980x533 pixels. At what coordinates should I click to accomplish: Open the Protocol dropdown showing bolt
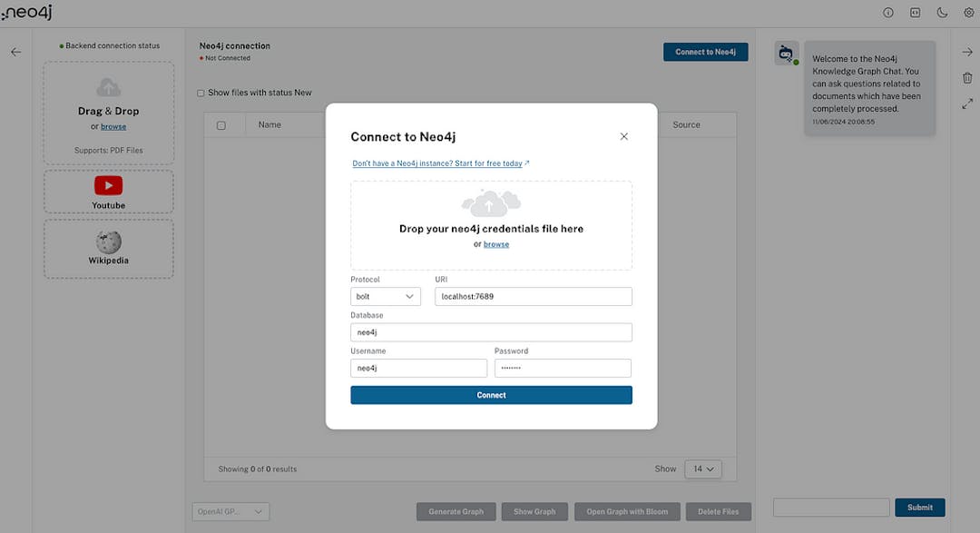(x=386, y=296)
